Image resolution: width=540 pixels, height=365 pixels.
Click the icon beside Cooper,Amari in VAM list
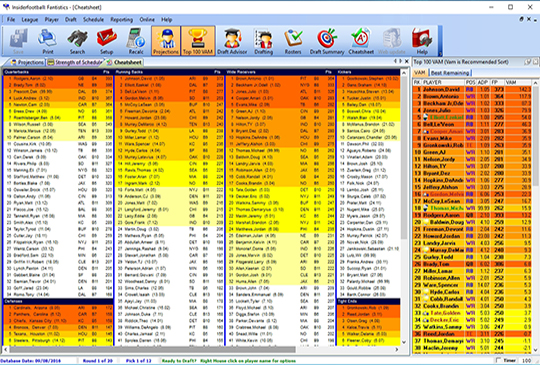426,131
